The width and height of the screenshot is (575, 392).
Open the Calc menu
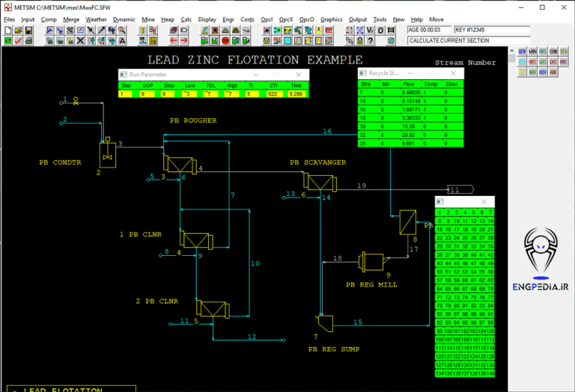[x=186, y=19]
